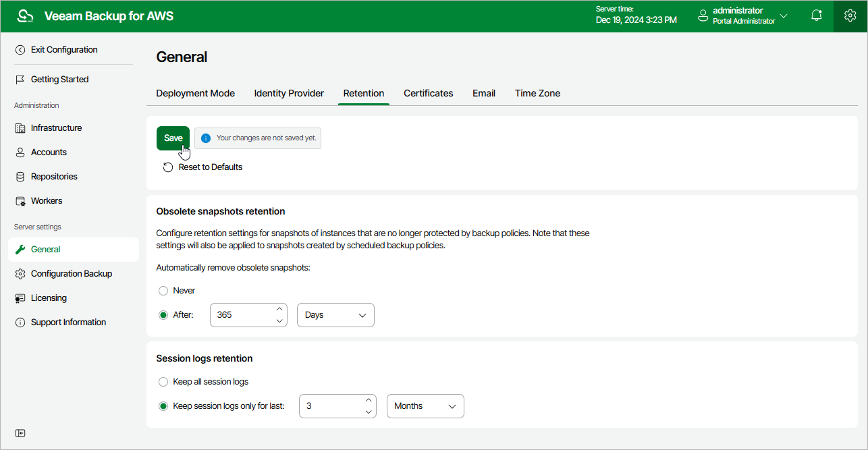The height and width of the screenshot is (450, 868).
Task: Click the Support Information info icon
Action: (20, 322)
